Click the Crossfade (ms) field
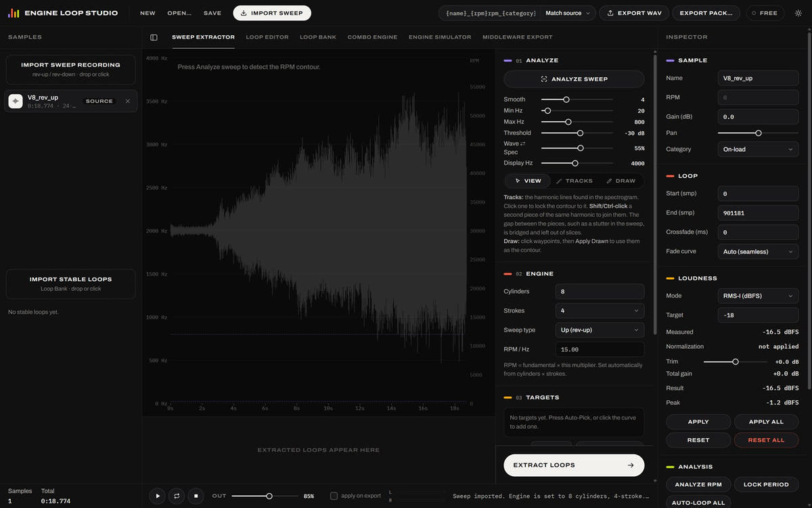Viewport: 812px width, 508px height. (758, 232)
